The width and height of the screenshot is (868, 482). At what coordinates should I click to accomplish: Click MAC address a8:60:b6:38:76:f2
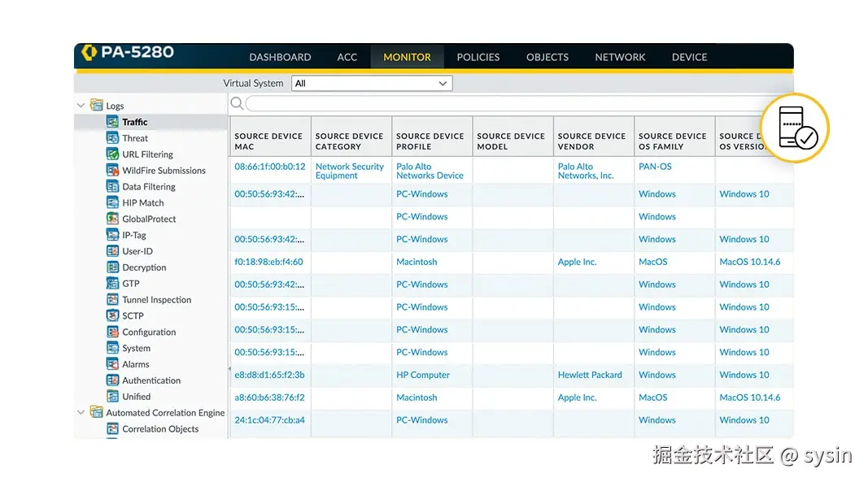click(x=269, y=397)
